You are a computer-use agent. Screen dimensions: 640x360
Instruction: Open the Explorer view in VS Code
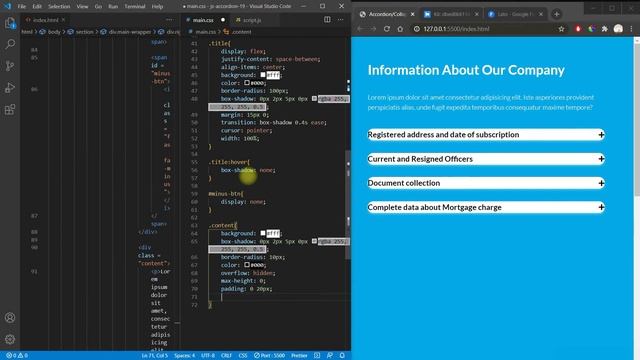click(x=10, y=22)
